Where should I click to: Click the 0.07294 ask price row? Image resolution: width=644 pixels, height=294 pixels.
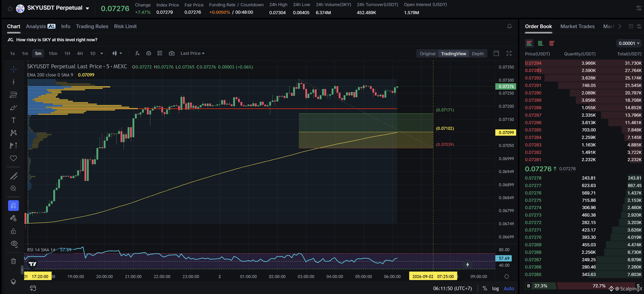pyautogui.click(x=583, y=63)
